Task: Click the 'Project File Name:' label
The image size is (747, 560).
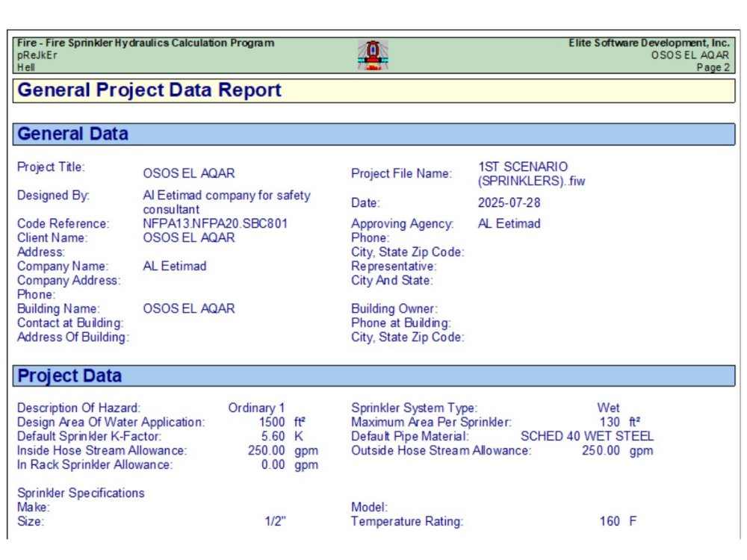Action: (402, 174)
